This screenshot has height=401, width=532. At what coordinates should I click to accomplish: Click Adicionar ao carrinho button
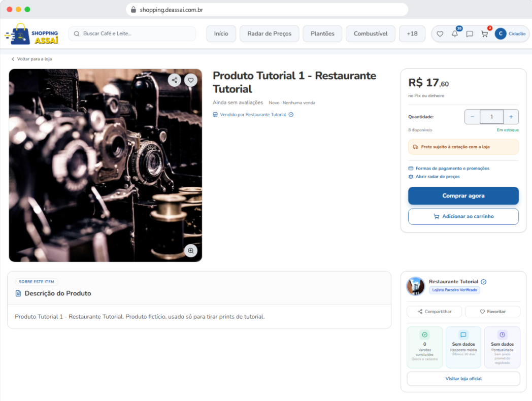coord(463,216)
